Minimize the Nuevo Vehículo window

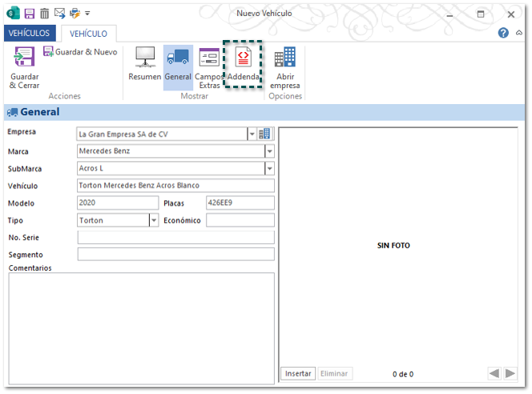(450, 14)
